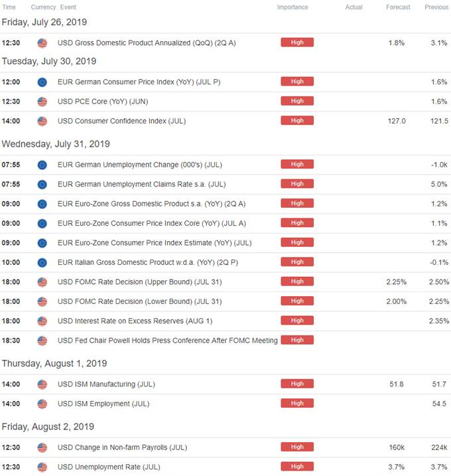Select the Wednesday, July 31, 2019 date heading
The height and width of the screenshot is (476, 451).
coord(56,143)
